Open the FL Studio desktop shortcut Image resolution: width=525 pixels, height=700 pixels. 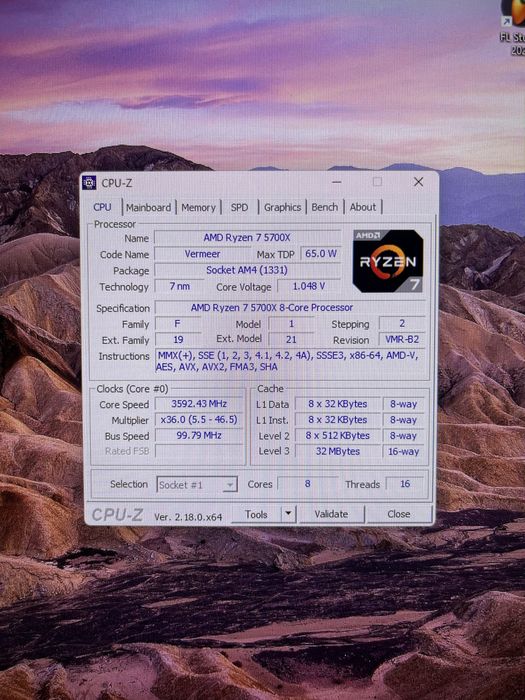point(514,27)
